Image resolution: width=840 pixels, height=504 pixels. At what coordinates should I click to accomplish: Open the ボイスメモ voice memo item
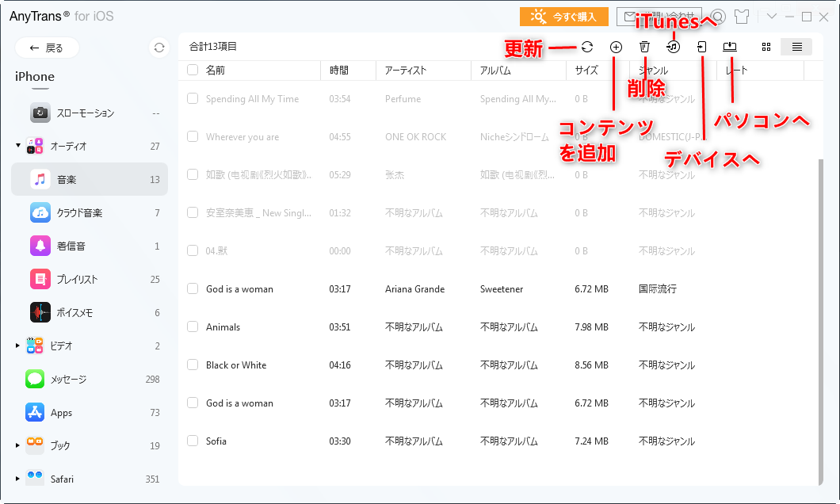point(90,312)
